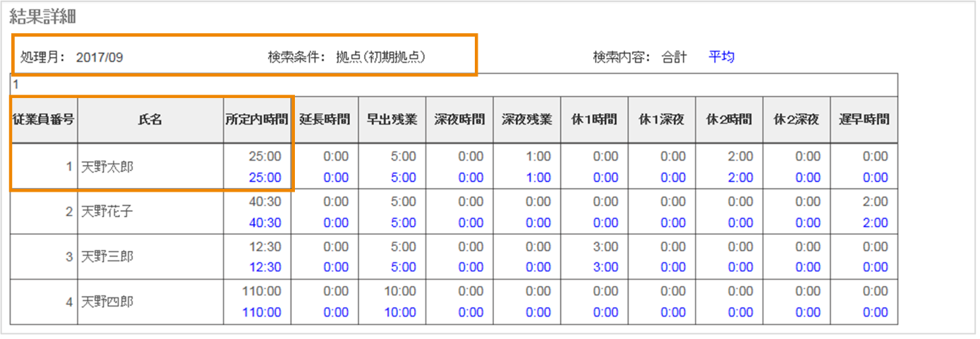980x339 pixels.
Task: Click the 所定内時間 column header
Action: (258, 119)
